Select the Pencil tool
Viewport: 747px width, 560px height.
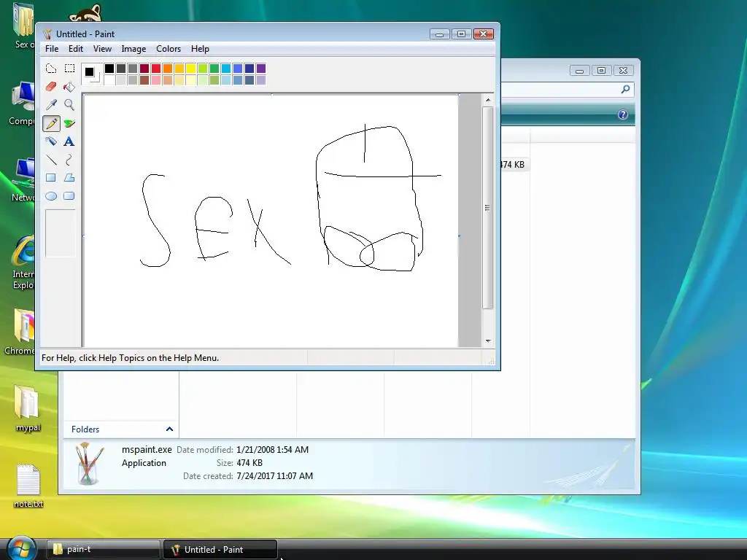point(51,123)
